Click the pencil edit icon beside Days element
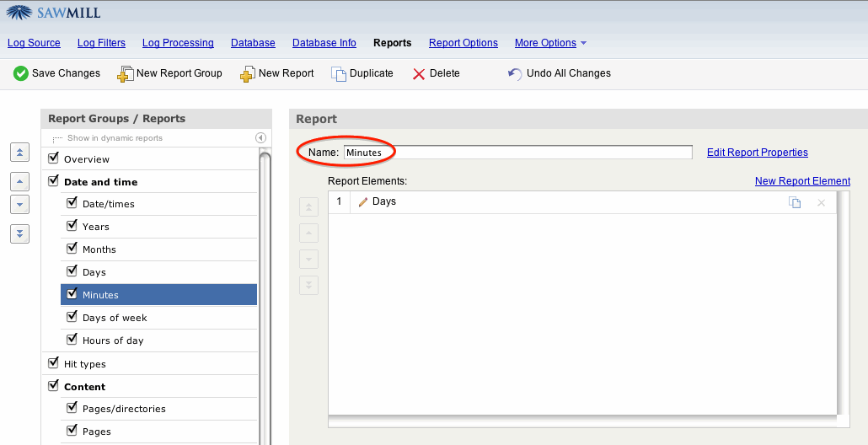Image resolution: width=868 pixels, height=445 pixels. pyautogui.click(x=363, y=202)
